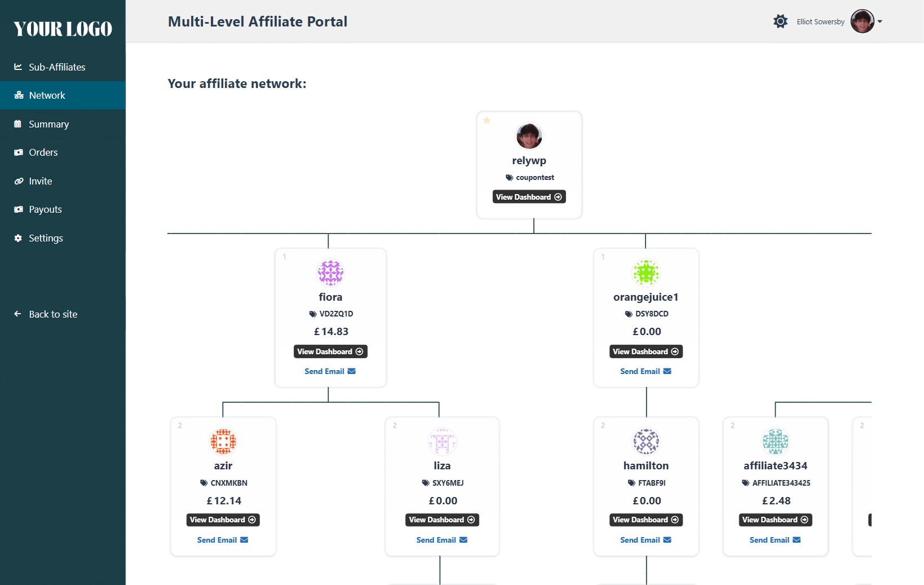Screen dimensions: 924x585
Task: Open View Dashboard for orangejuice1
Action: click(x=646, y=351)
